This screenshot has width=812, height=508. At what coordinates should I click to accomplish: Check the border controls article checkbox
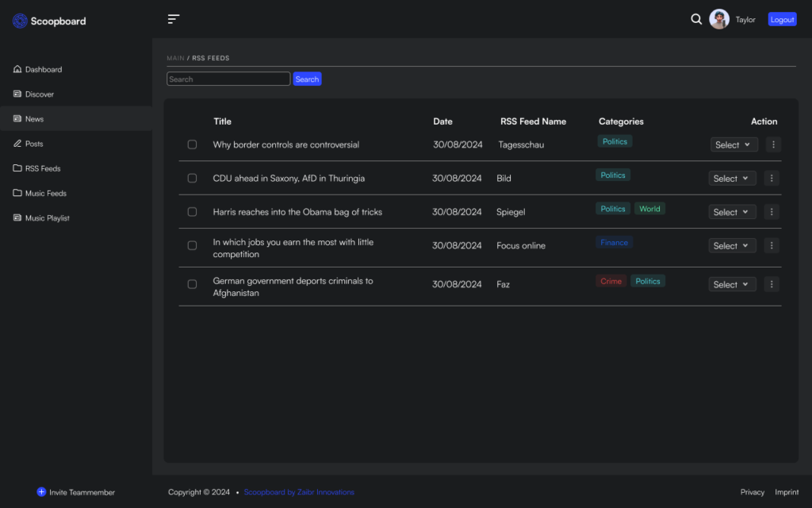pyautogui.click(x=192, y=144)
